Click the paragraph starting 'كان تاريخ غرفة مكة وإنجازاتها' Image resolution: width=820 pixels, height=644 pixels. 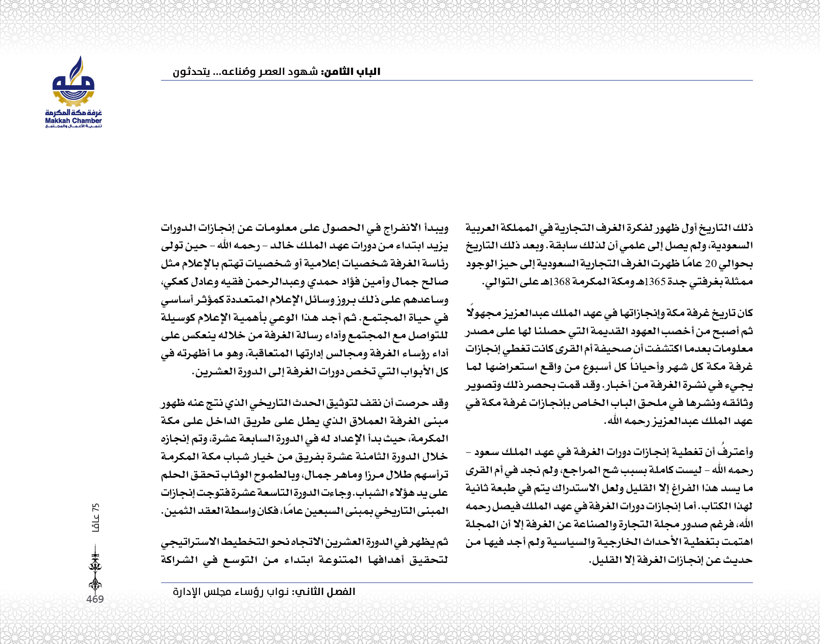(609, 367)
